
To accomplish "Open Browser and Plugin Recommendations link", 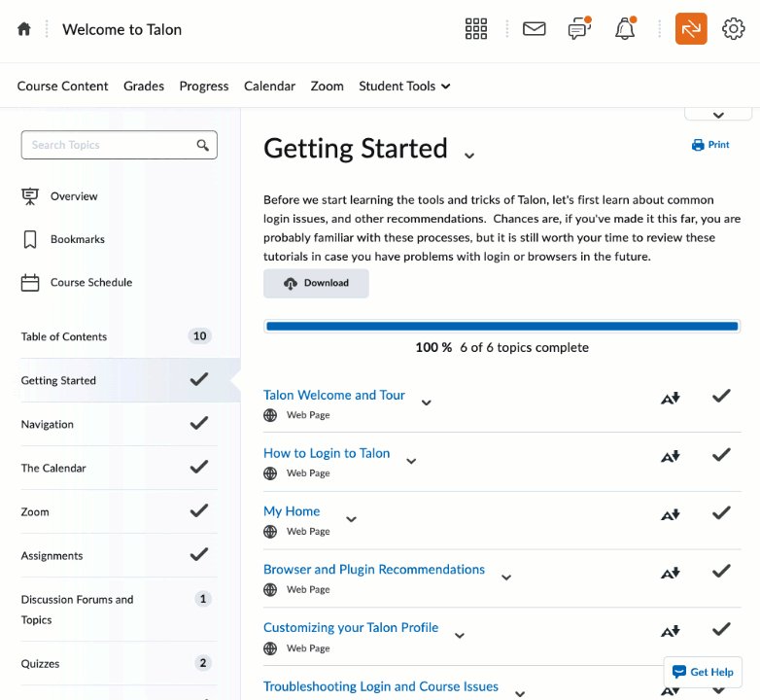I will 374,570.
